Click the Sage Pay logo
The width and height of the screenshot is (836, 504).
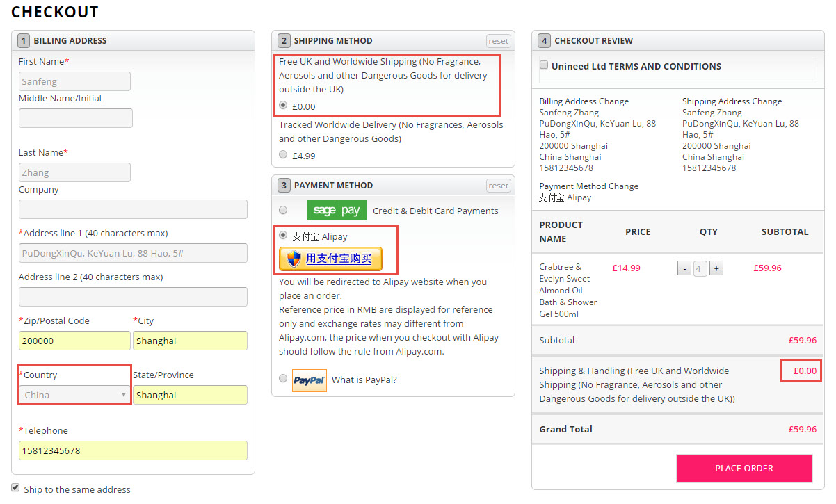tap(337, 210)
